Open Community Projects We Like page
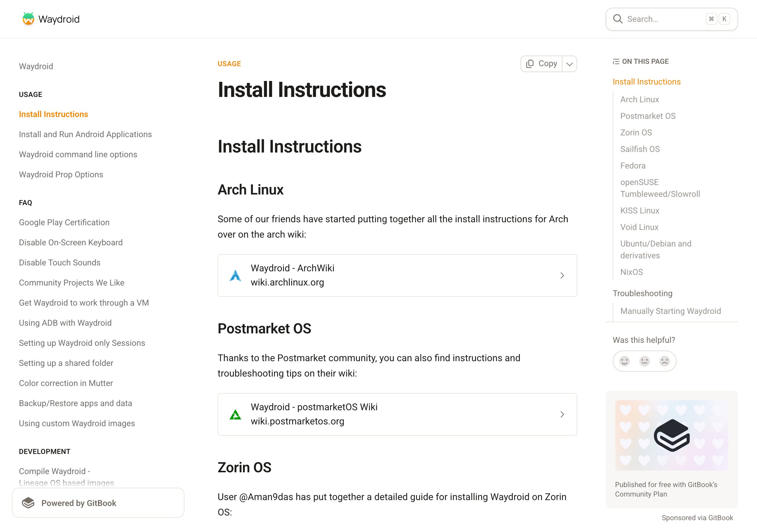Screen dimensions: 757x532 72,283
